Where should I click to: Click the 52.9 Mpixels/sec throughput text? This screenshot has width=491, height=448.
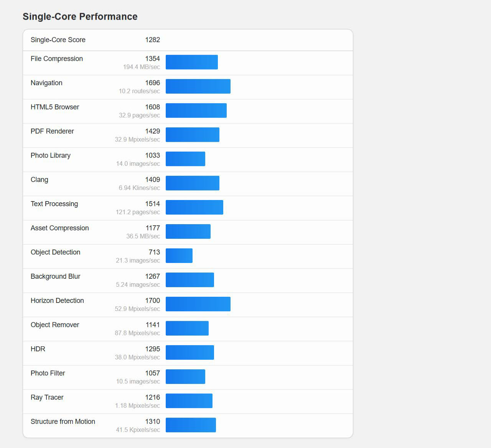point(137,309)
